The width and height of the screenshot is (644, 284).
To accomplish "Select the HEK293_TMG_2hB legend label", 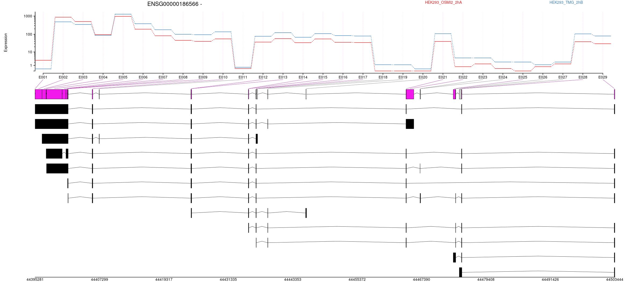I will [566, 2].
